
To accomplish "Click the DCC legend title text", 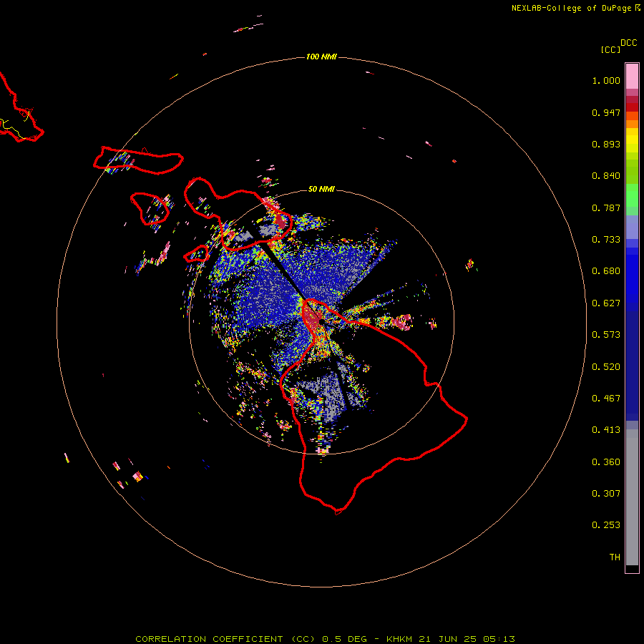I will pyautogui.click(x=629, y=43).
